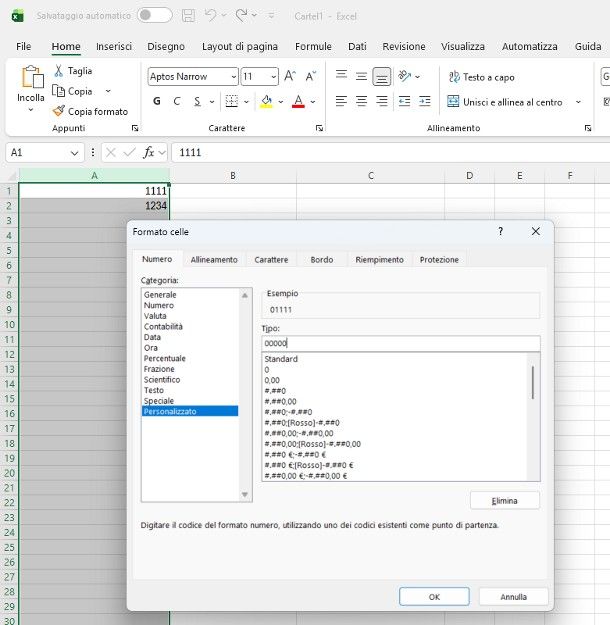Viewport: 610px width, 625px height.
Task: Click Increase font size icon
Action: pos(290,76)
